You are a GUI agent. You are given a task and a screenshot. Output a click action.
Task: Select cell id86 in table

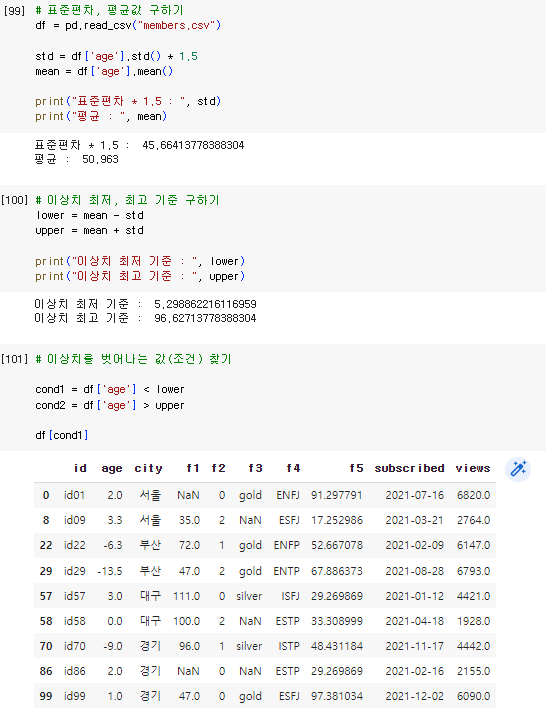pyautogui.click(x=74, y=671)
